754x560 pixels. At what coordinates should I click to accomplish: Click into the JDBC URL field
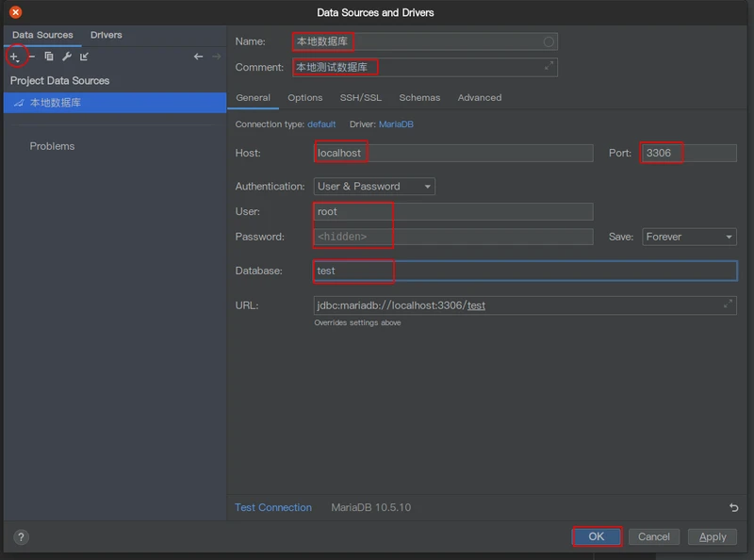click(525, 305)
